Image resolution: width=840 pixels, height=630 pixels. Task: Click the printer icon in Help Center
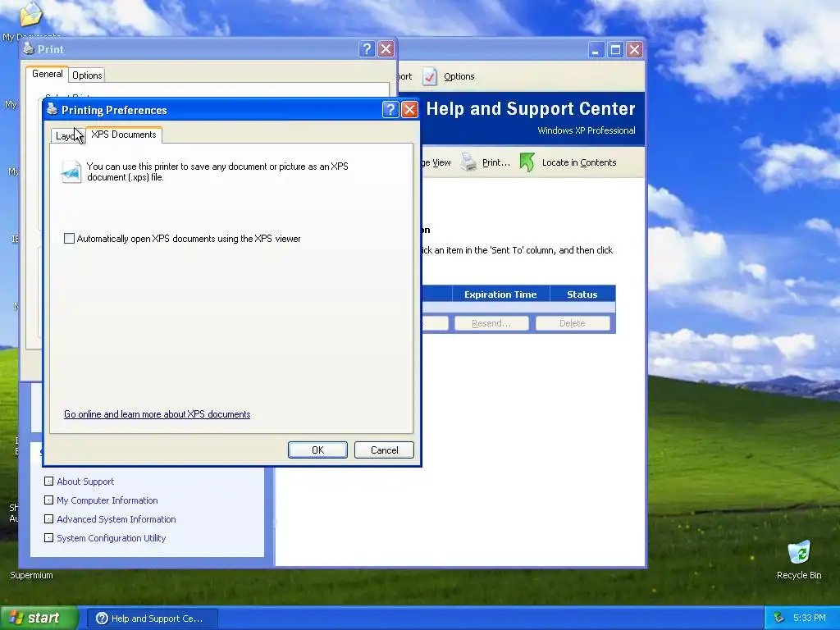468,162
